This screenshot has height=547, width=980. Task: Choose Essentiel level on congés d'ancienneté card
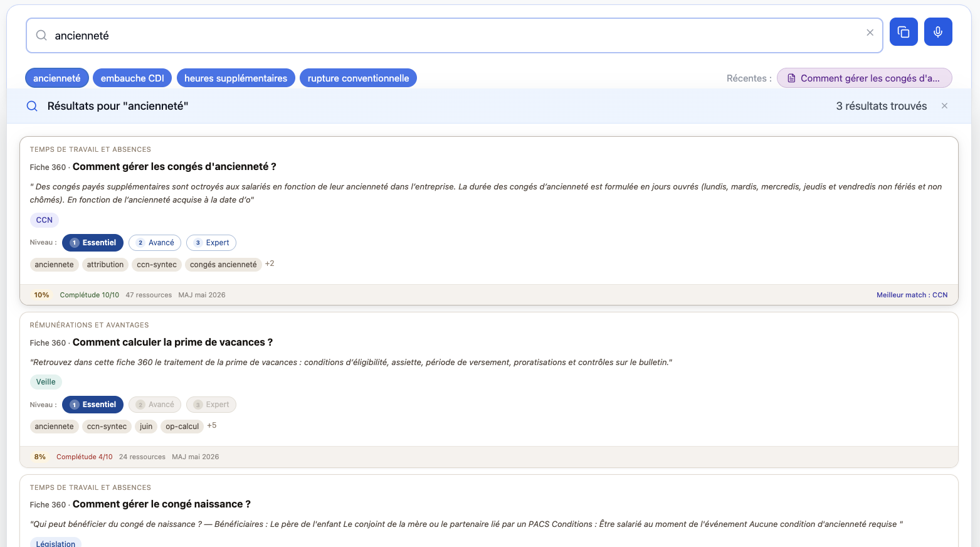pos(93,243)
